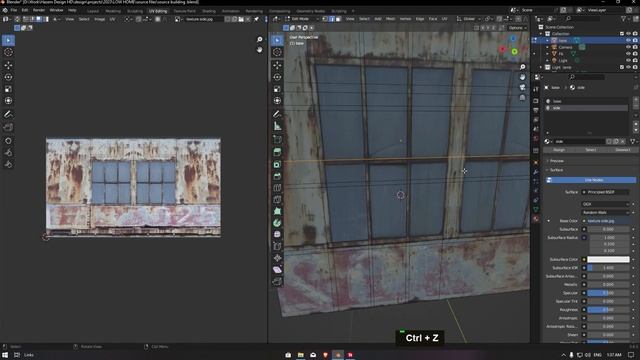Click the Deselect material button
640x360 pixels.
622,150
